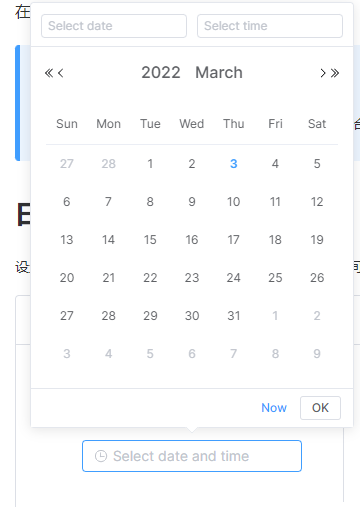Click the Select time input
360x507 pixels.
point(270,26)
